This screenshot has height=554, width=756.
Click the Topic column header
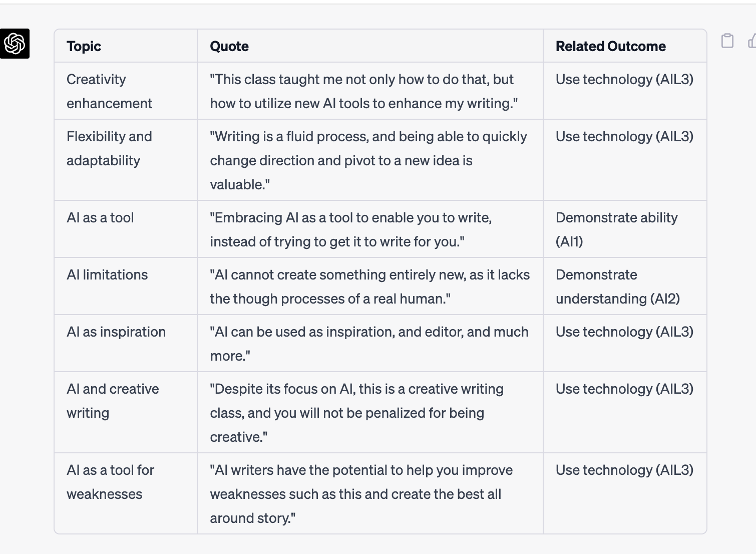[84, 46]
